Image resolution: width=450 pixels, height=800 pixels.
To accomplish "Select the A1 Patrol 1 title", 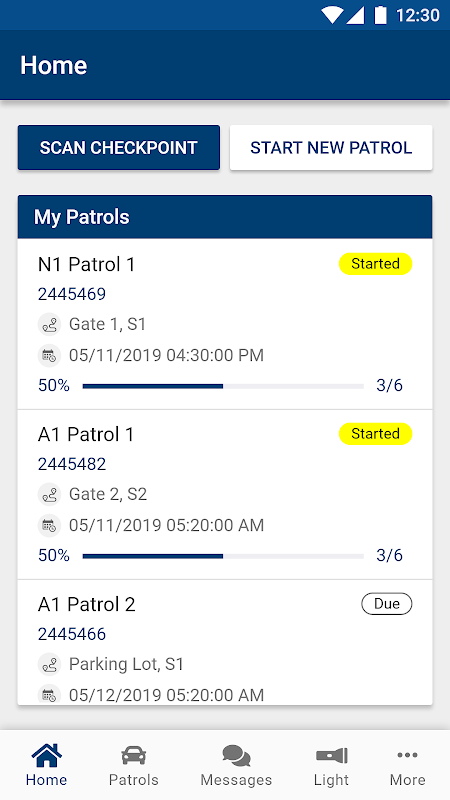I will point(86,435).
